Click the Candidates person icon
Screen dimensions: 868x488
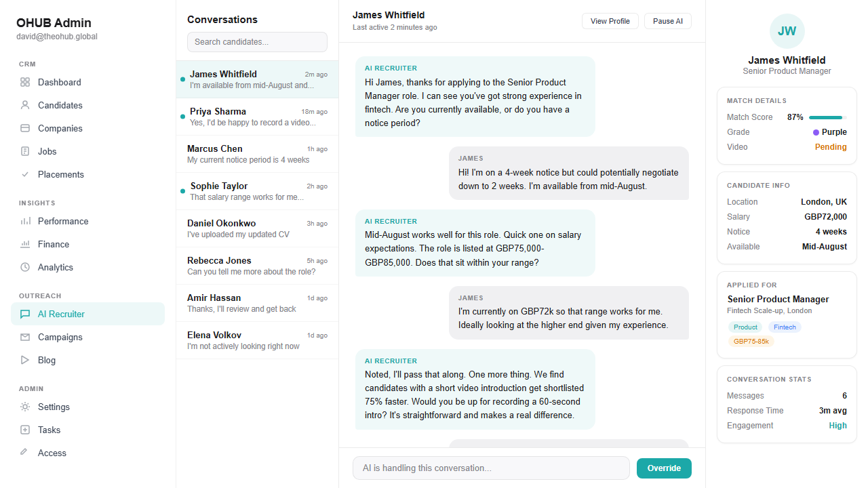pyautogui.click(x=25, y=105)
